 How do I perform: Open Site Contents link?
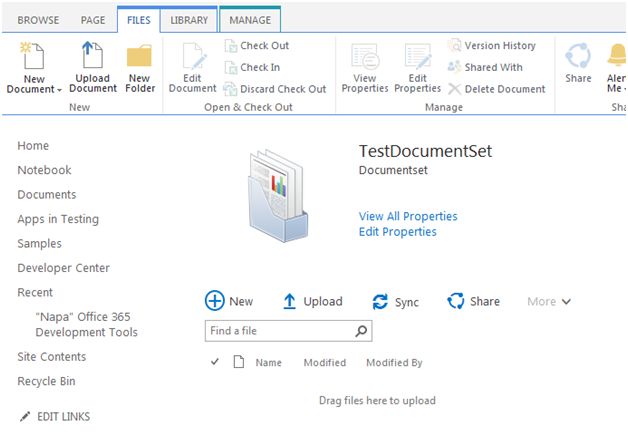tap(52, 357)
